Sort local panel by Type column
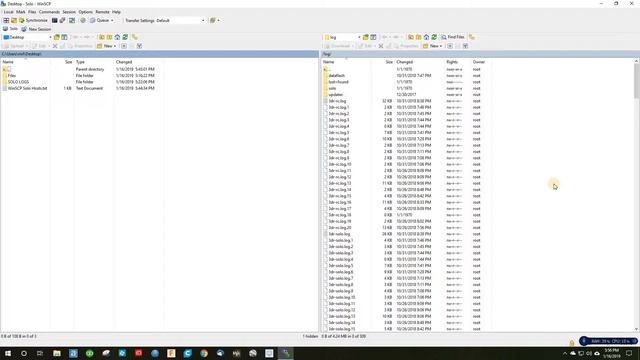 pos(95,62)
